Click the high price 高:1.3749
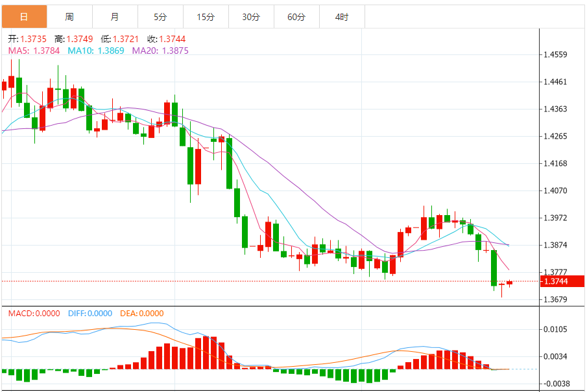The height and width of the screenshot is (392, 587). click(x=74, y=40)
